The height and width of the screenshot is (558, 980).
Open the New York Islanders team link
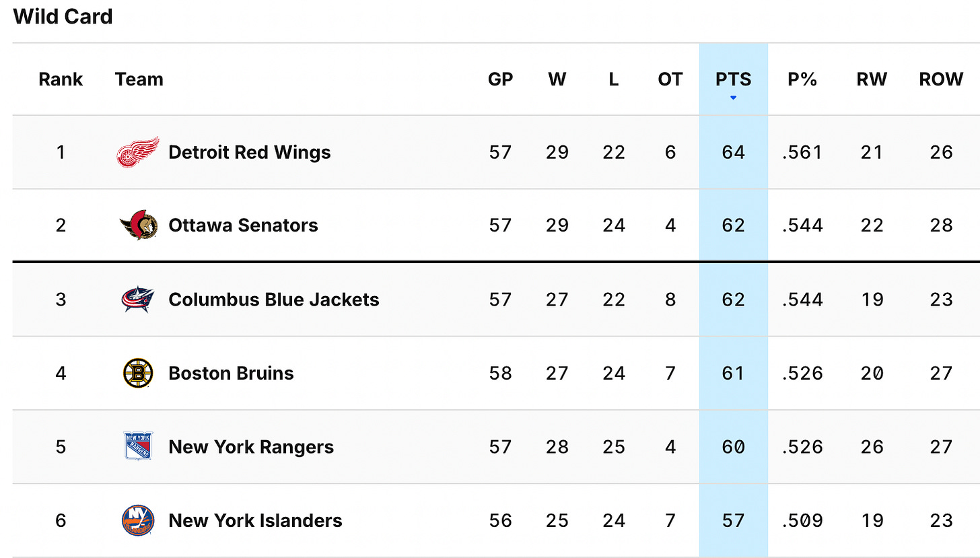pos(255,520)
